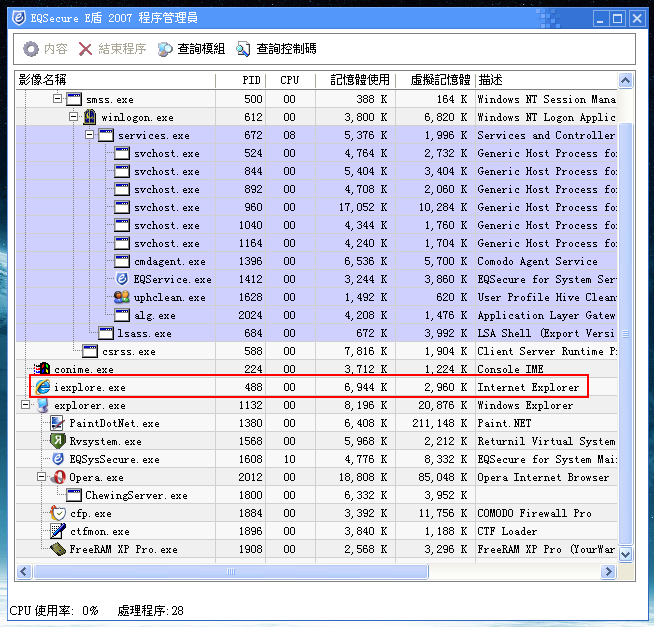
Task: Select the winlogon.exe process icon
Action: click(90, 117)
